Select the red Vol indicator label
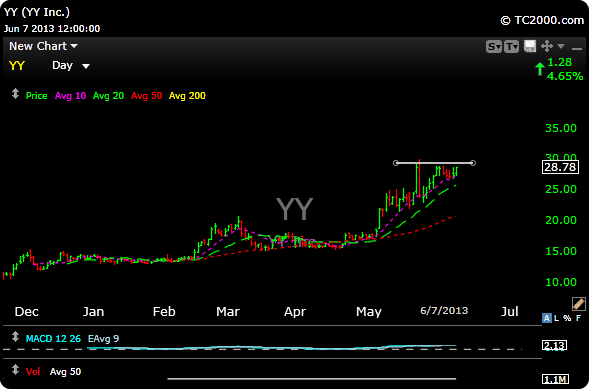 33,372
